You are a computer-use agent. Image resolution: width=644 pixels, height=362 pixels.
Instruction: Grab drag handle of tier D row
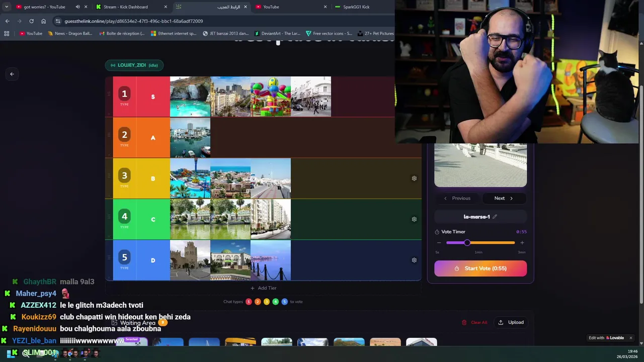[109, 257]
